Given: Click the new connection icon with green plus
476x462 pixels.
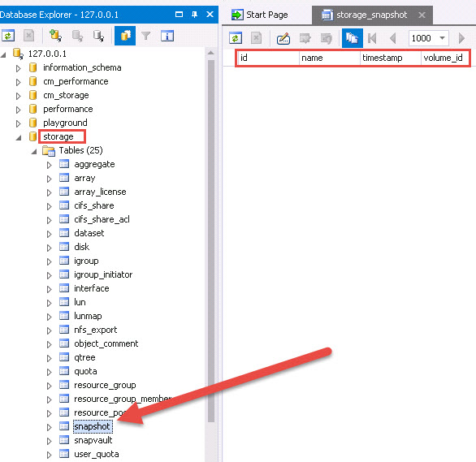Looking at the screenshot, I should click(55, 36).
